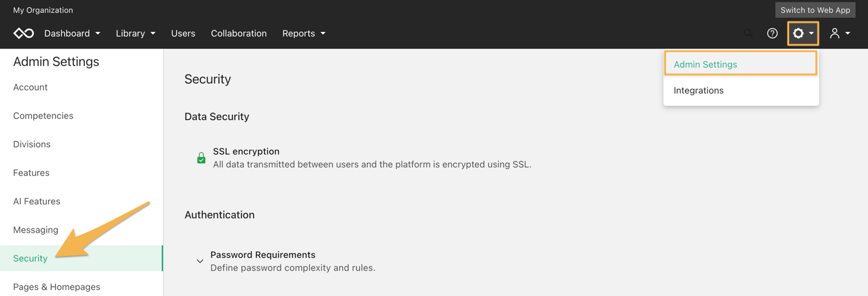Open the search magnifier icon
This screenshot has width=868, height=296.
pyautogui.click(x=748, y=33)
